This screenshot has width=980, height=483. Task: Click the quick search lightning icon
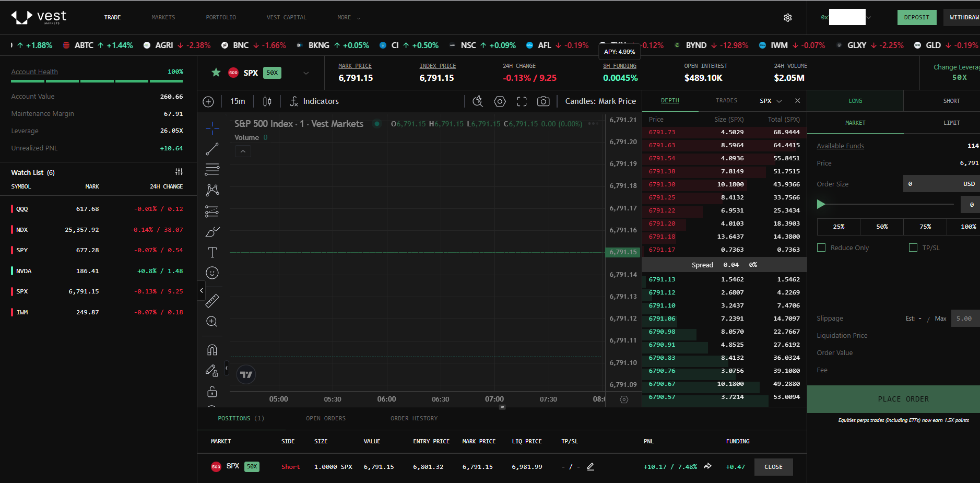[x=478, y=101]
